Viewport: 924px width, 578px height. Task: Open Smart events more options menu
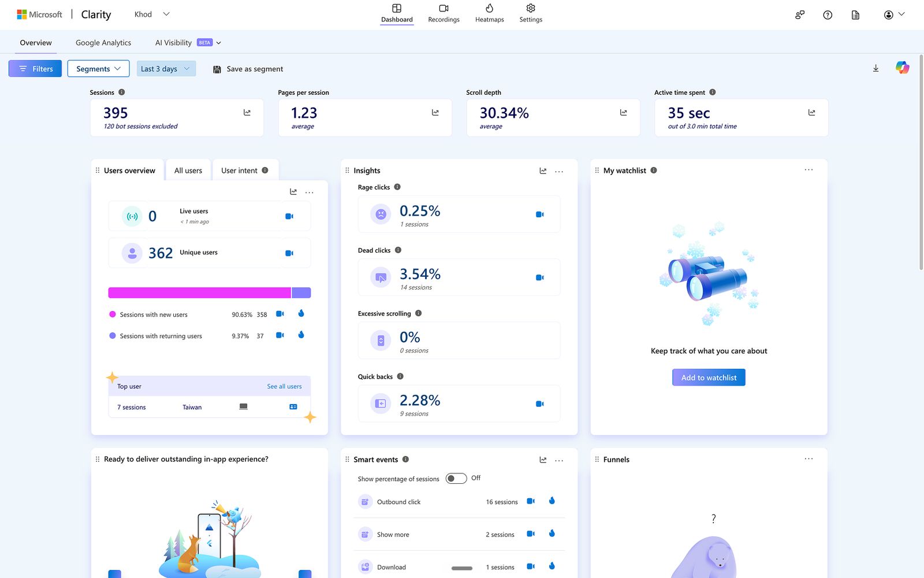click(x=559, y=461)
